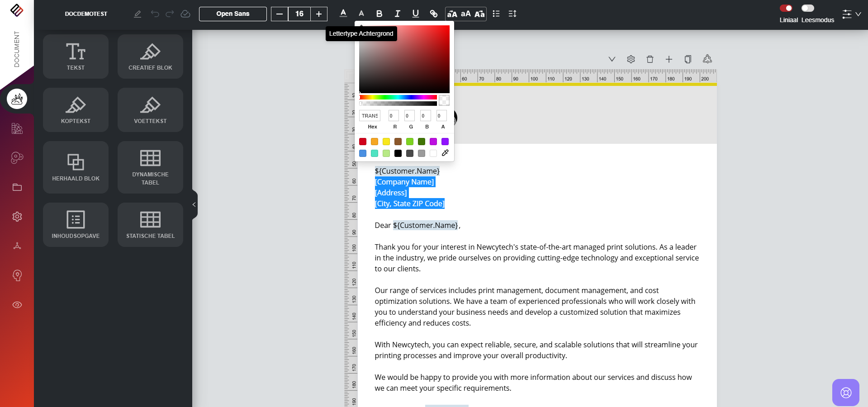
Task: Insert a Tekst block
Action: point(76,57)
